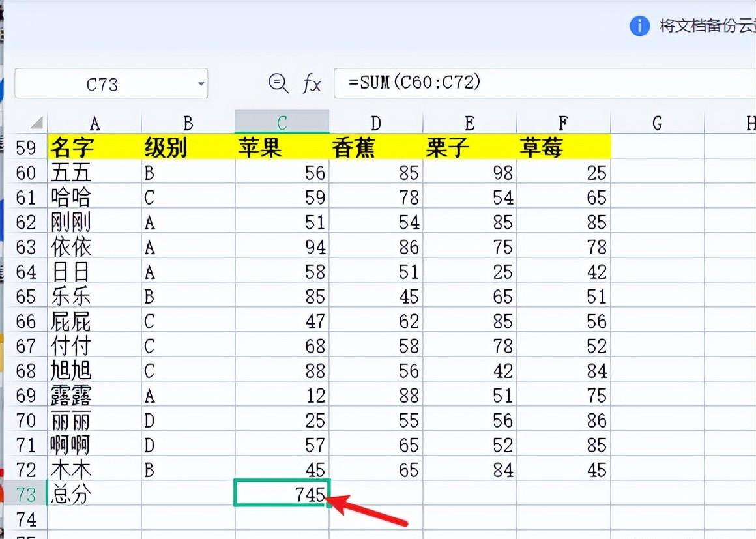Click name cell 露露

point(94,395)
